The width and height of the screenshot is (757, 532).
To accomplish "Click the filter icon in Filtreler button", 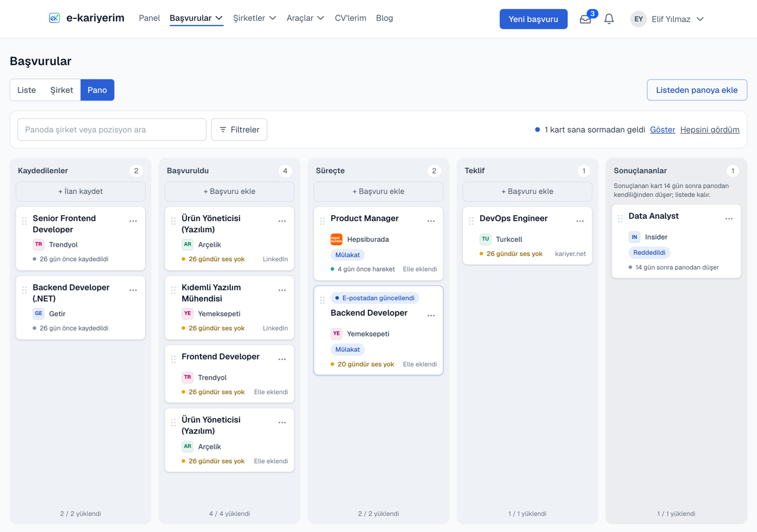I will pos(223,129).
